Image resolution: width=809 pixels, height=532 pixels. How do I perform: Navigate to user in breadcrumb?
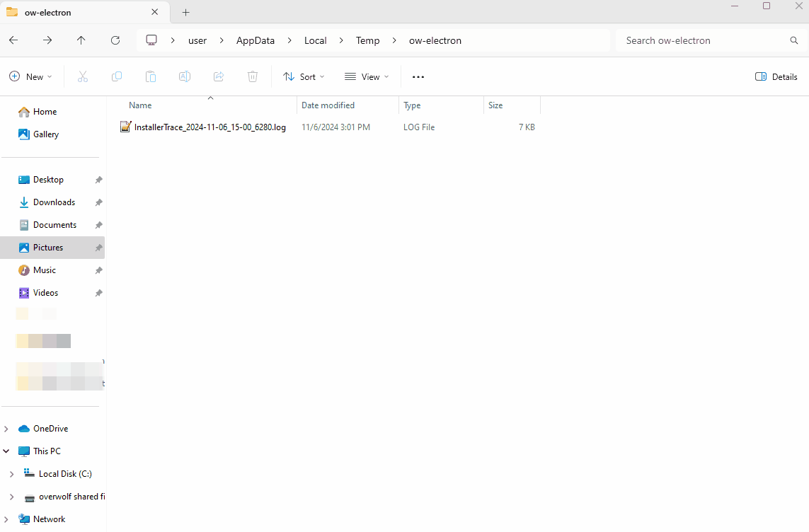tap(197, 41)
